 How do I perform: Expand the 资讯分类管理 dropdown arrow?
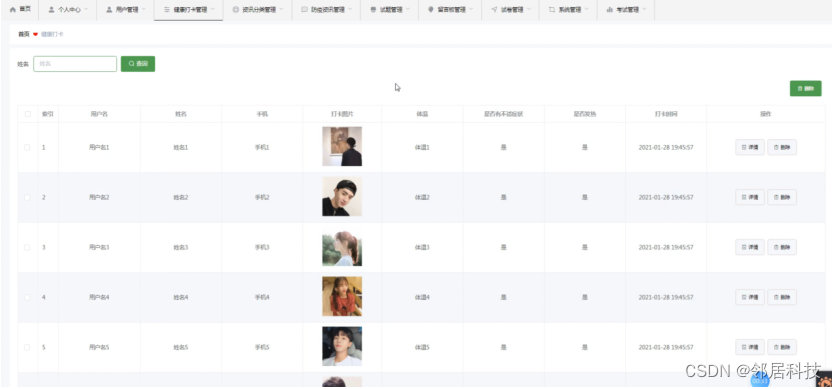pyautogui.click(x=280, y=10)
